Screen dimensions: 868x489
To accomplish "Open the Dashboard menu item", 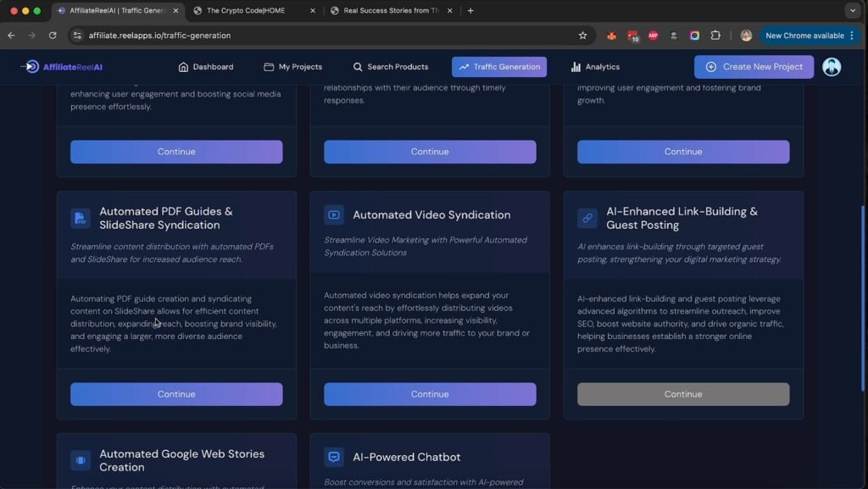I will click(x=205, y=67).
